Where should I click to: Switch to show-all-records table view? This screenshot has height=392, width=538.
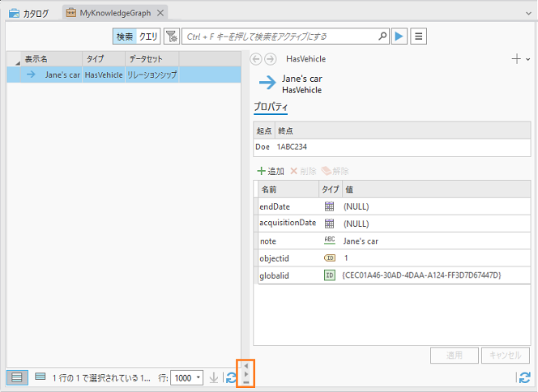[x=16, y=377]
